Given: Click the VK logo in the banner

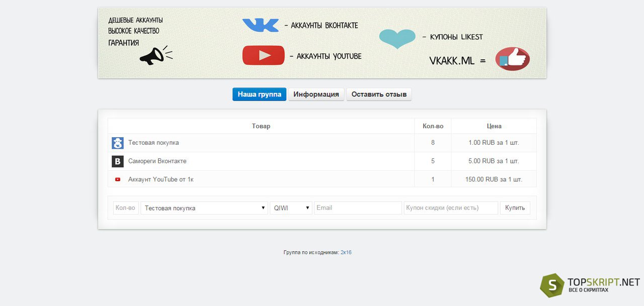Looking at the screenshot, I should click(x=261, y=25).
